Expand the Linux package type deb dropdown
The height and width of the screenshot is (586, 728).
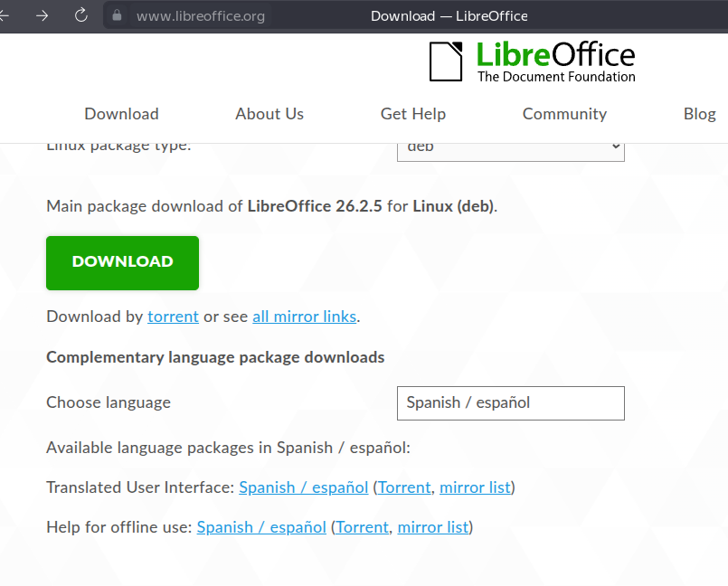coord(511,151)
